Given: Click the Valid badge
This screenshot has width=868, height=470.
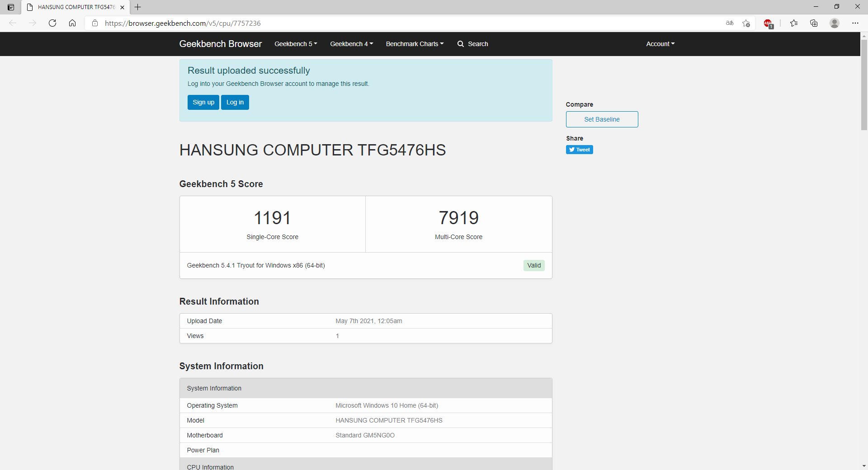Looking at the screenshot, I should 534,265.
